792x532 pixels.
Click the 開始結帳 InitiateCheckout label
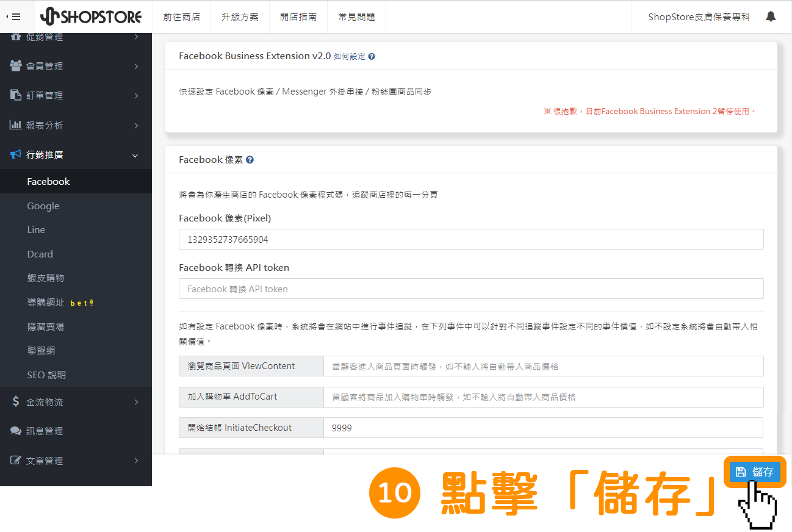pyautogui.click(x=251, y=428)
